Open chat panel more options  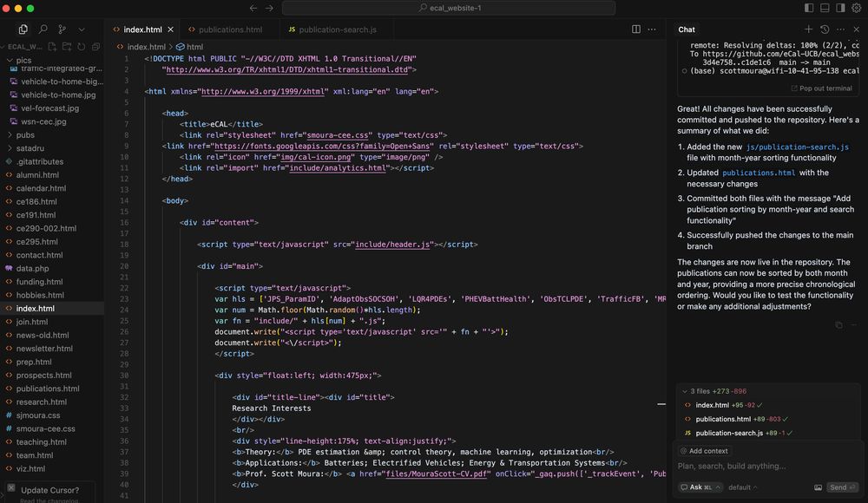(840, 29)
